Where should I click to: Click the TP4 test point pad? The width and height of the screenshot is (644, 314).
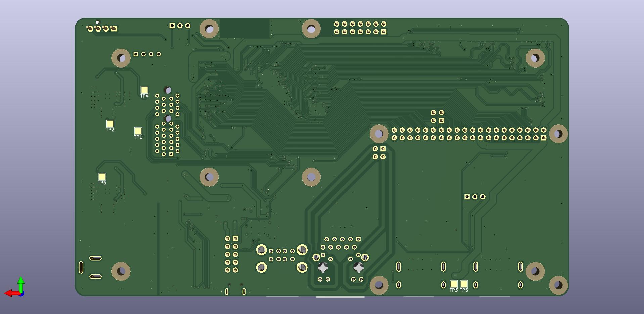coord(144,90)
